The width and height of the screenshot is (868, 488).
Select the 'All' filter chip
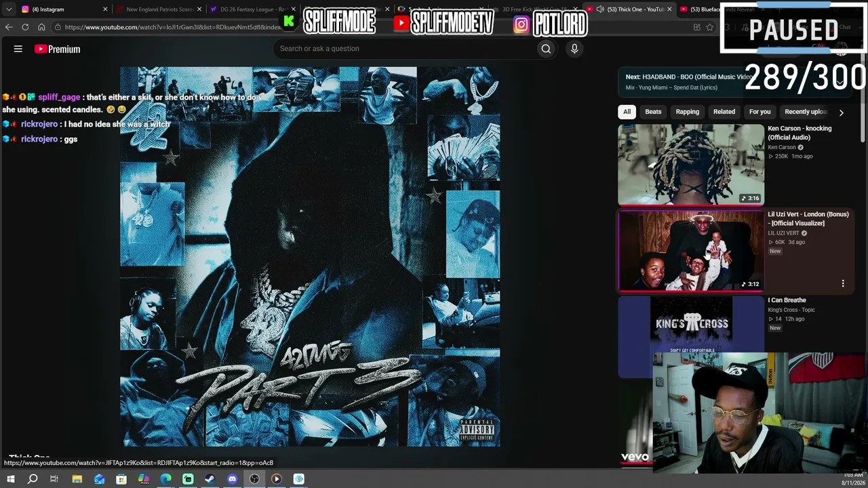click(627, 112)
